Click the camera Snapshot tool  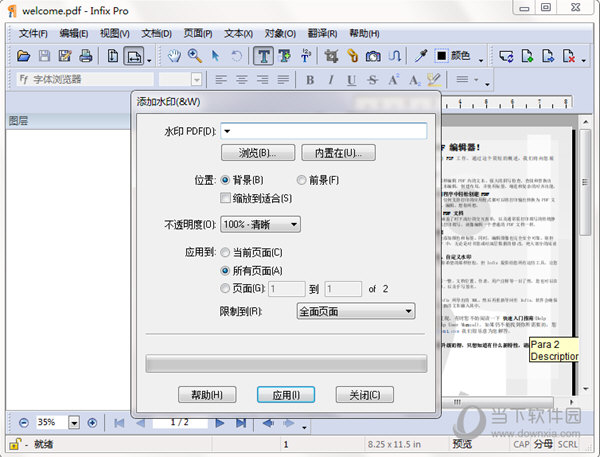point(373,56)
